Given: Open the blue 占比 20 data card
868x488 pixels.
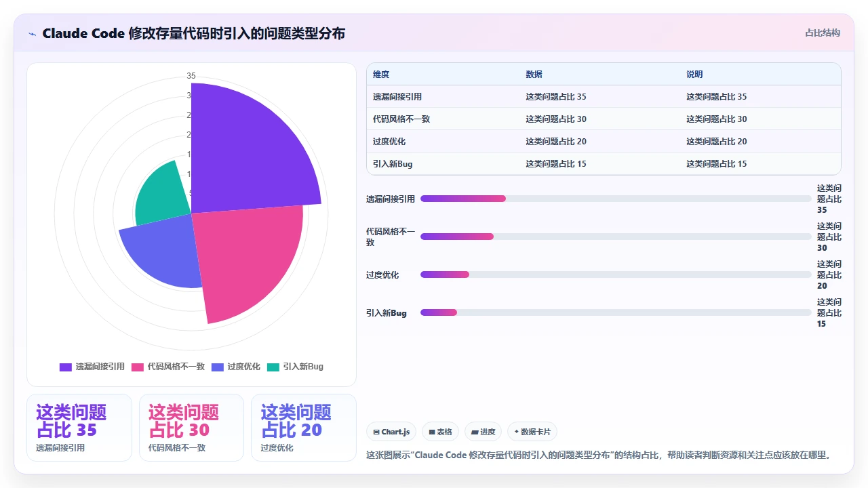Looking at the screenshot, I should (x=304, y=428).
